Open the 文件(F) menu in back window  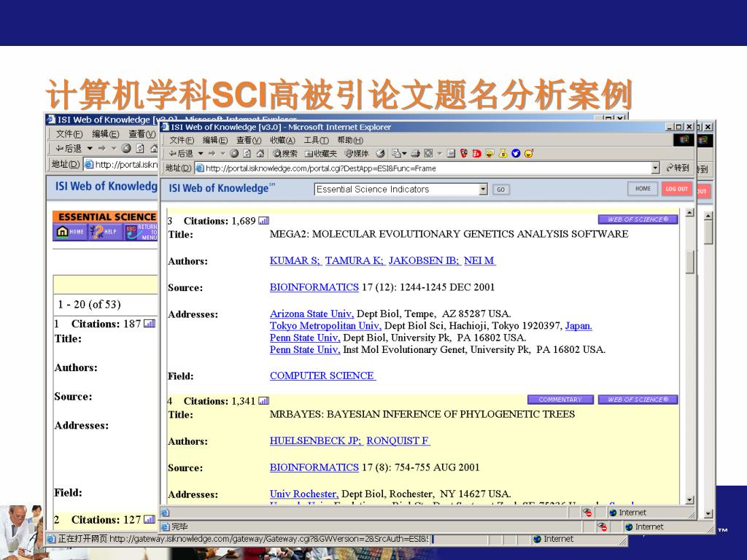[x=69, y=134]
